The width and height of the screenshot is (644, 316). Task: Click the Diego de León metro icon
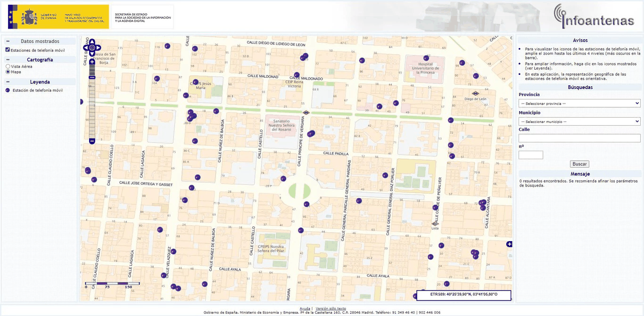(475, 93)
